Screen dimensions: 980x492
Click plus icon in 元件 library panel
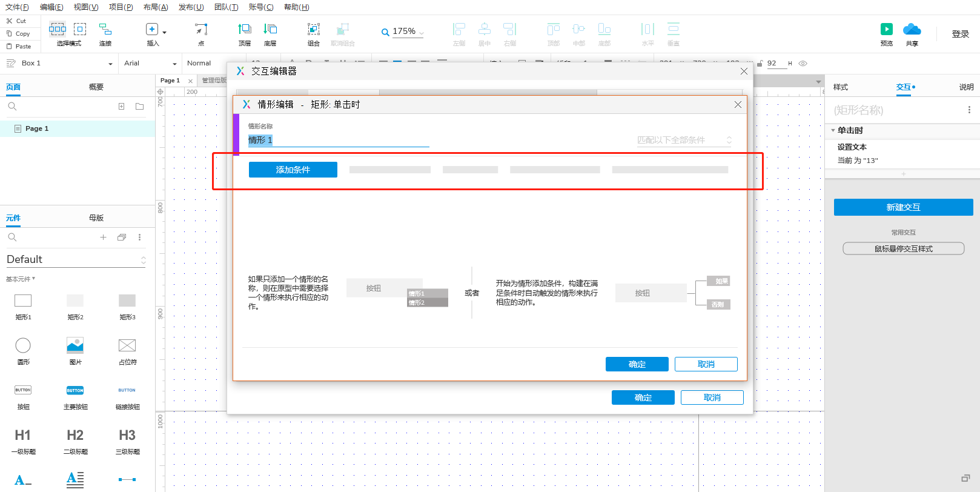point(103,238)
